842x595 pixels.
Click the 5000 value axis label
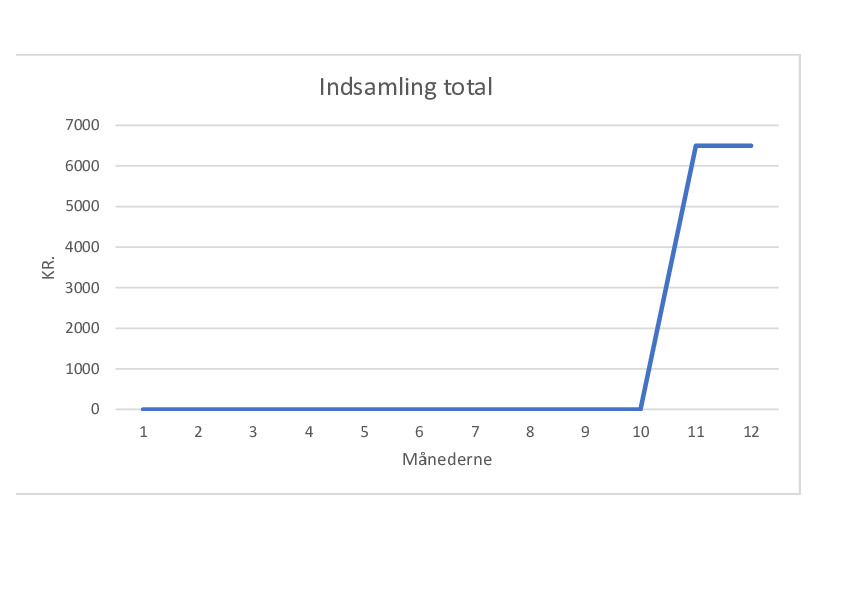tap(82, 206)
